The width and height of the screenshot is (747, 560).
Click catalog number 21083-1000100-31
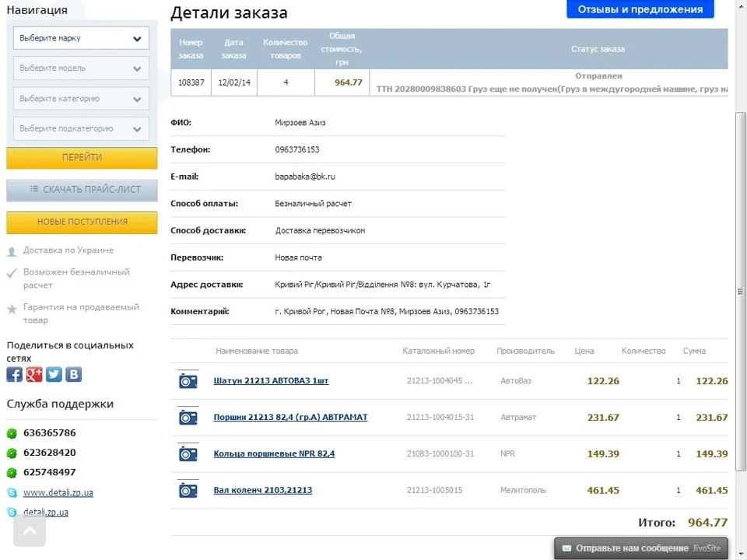point(440,453)
